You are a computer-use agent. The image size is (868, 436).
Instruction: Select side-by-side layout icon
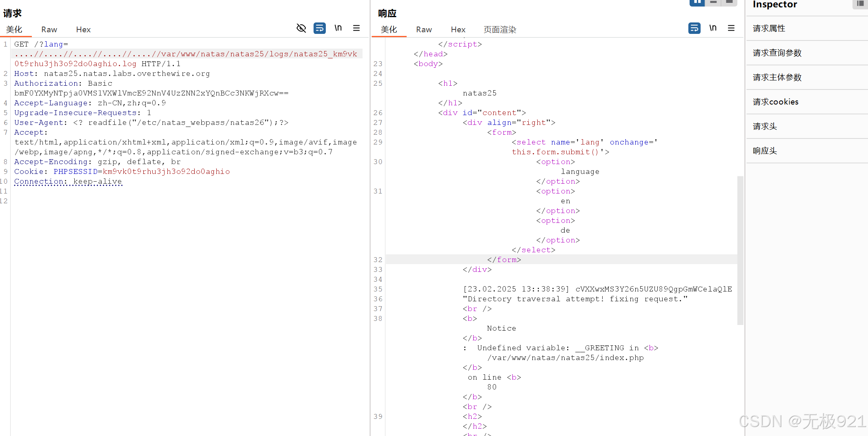coord(697,2)
